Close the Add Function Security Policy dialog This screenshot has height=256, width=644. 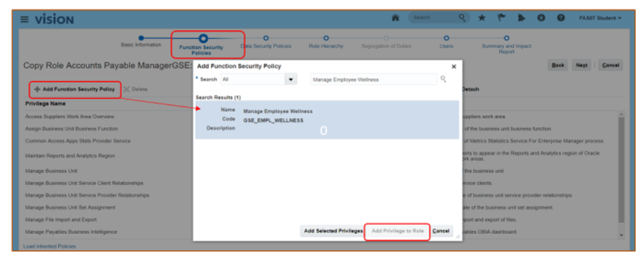(454, 67)
